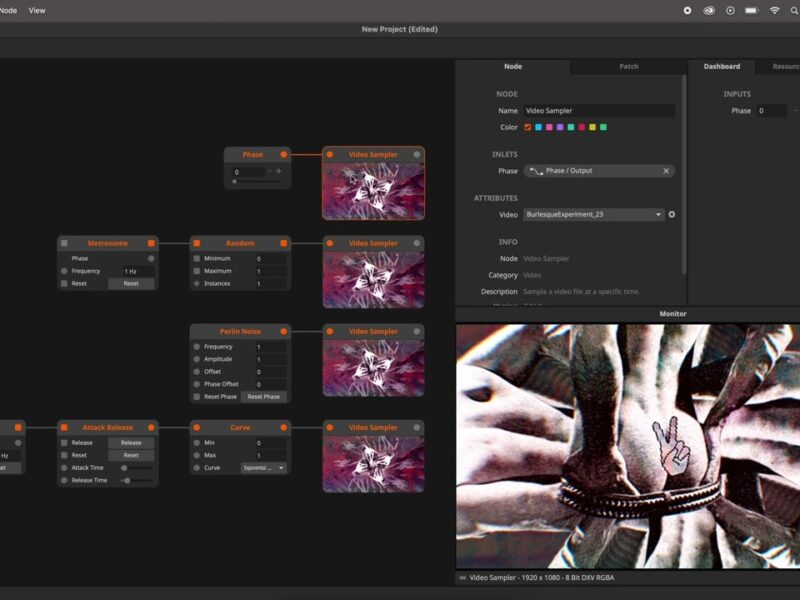The width and height of the screenshot is (800, 600).
Task: Click the Creative Cloud menu bar icon
Action: (x=709, y=10)
